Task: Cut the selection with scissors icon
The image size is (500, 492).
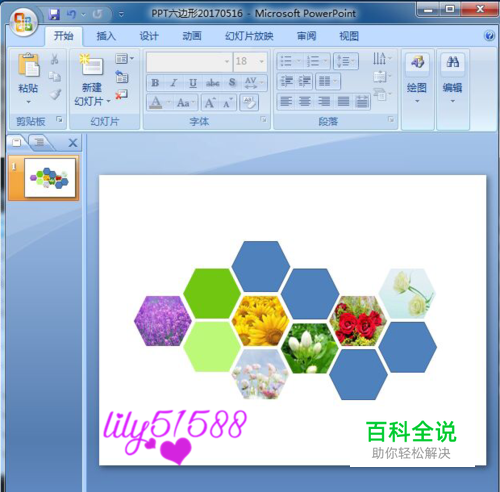Action: click(x=54, y=59)
